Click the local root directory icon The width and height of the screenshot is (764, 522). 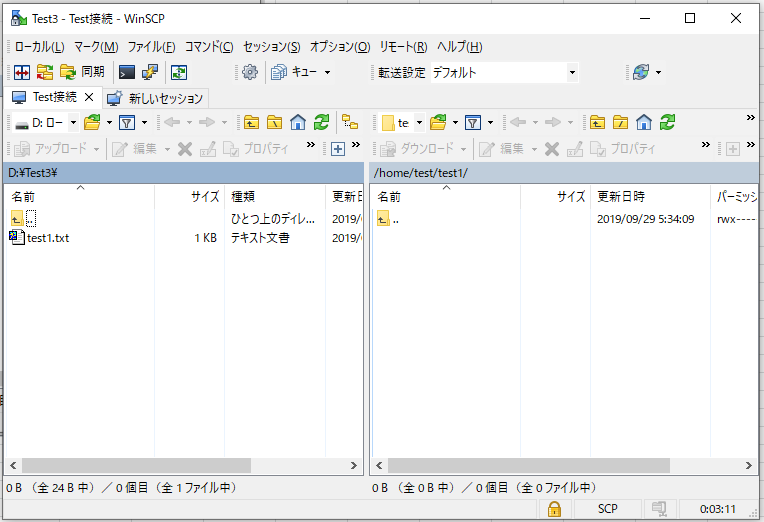(x=274, y=122)
